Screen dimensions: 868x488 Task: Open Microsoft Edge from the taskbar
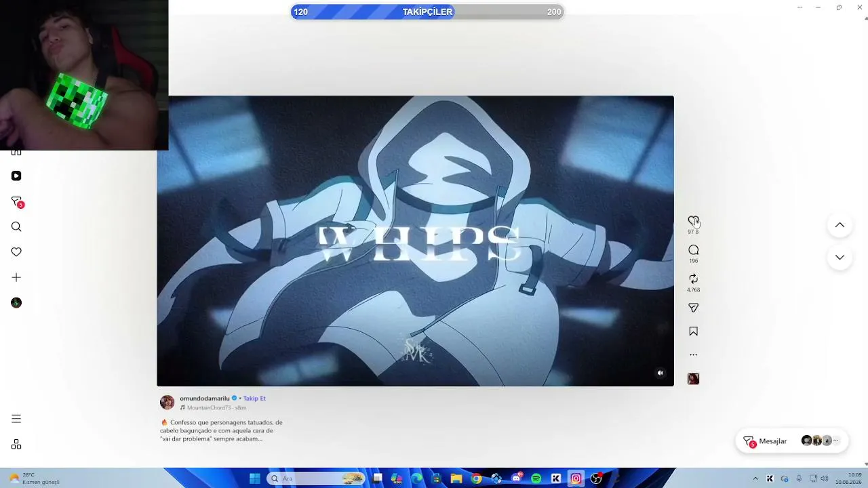(416, 479)
